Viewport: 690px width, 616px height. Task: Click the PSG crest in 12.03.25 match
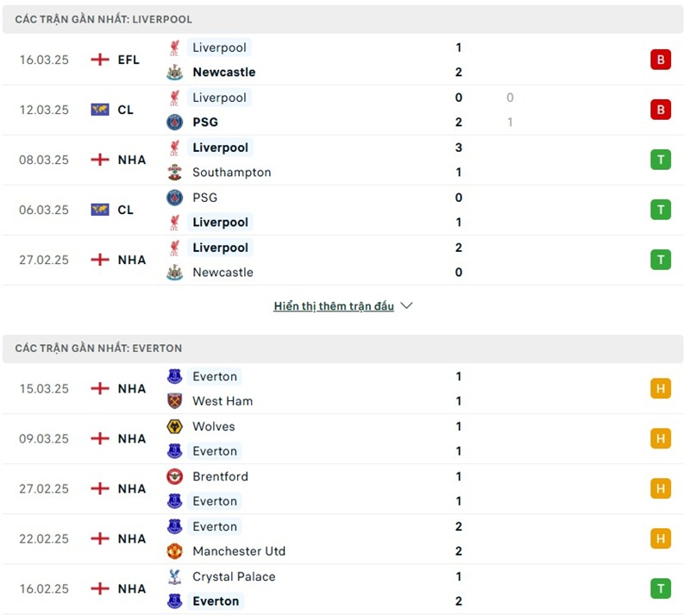(x=175, y=123)
